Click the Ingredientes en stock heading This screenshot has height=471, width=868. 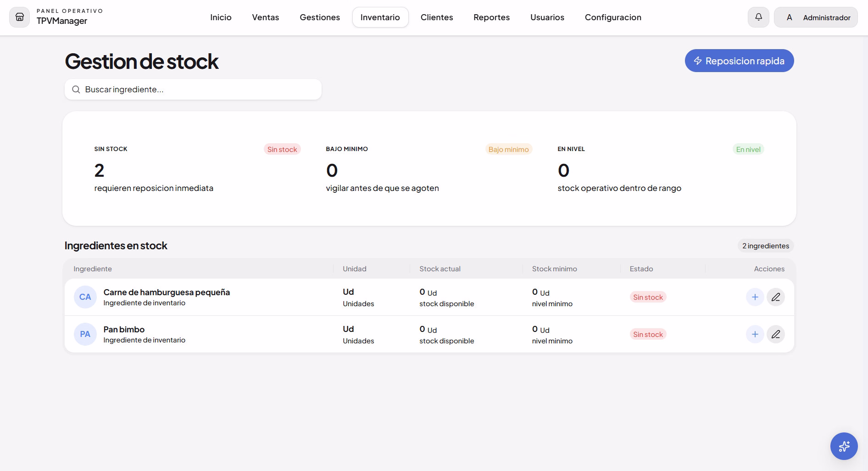coord(116,246)
